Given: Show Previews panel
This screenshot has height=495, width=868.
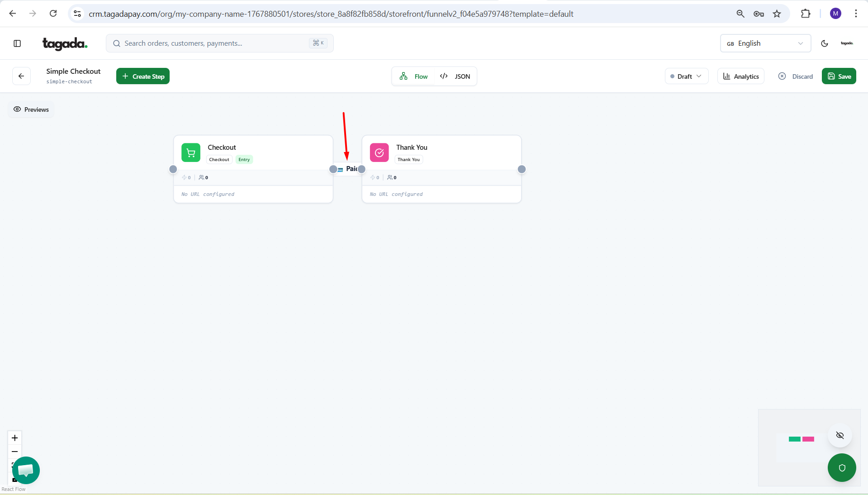Looking at the screenshot, I should click(x=31, y=109).
